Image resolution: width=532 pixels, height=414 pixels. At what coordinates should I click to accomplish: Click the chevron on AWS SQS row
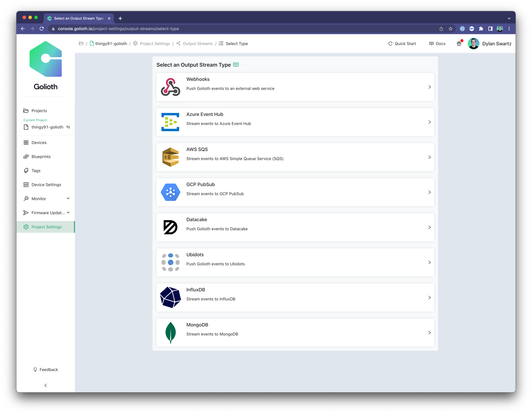(429, 157)
